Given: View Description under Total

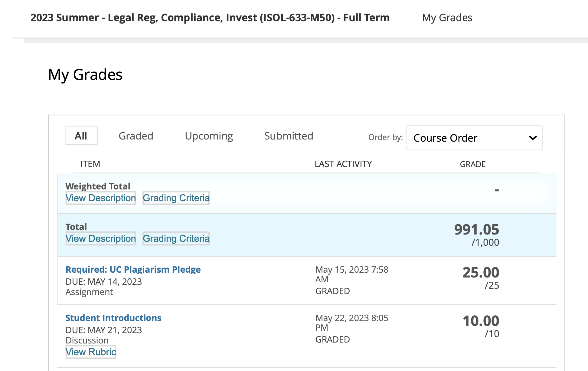Looking at the screenshot, I should (x=100, y=238).
